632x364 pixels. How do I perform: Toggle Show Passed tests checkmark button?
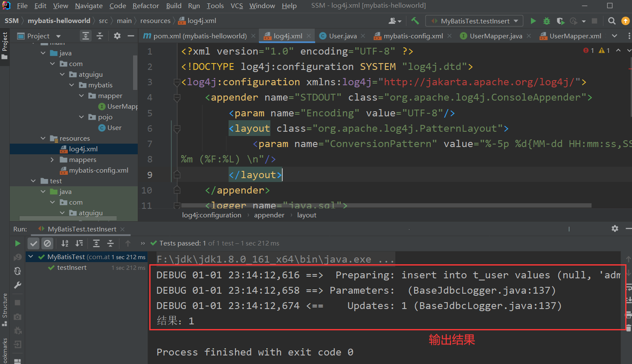34,243
